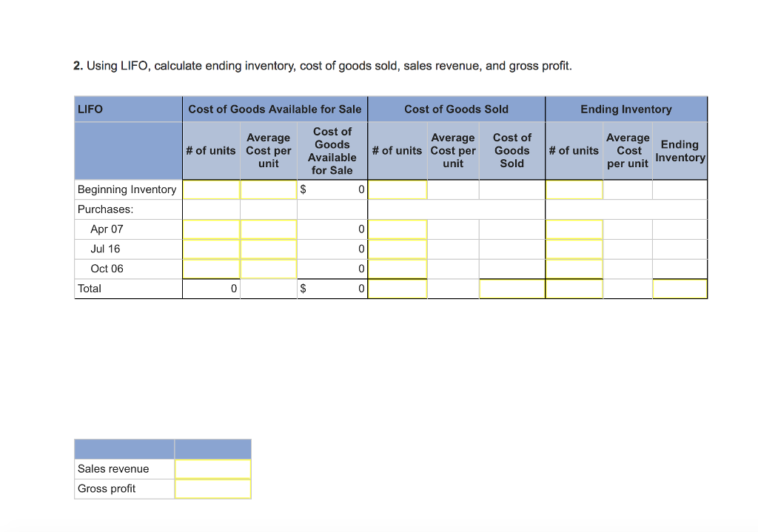Click the Jul 16 # of units entry cell
758x532 pixels.
(211, 249)
